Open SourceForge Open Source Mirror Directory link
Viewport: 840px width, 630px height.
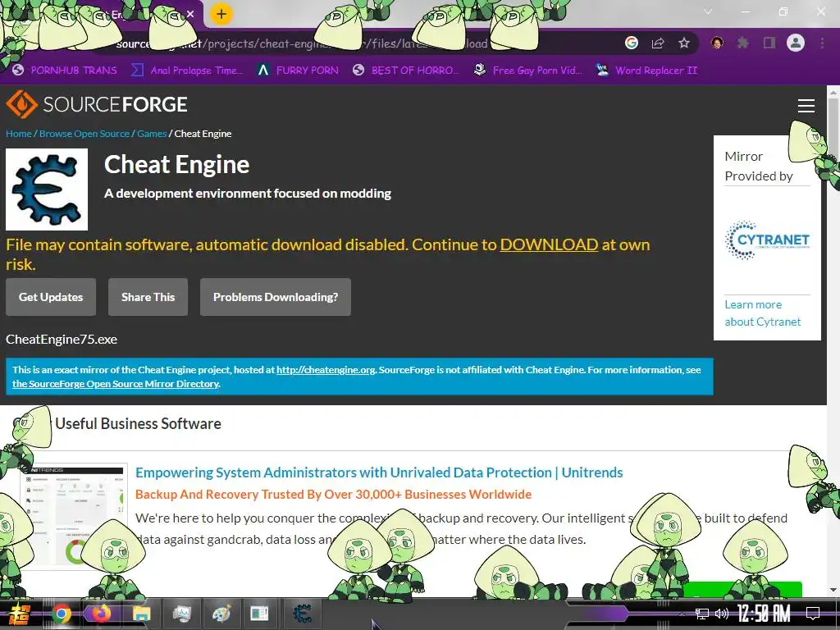click(116, 384)
